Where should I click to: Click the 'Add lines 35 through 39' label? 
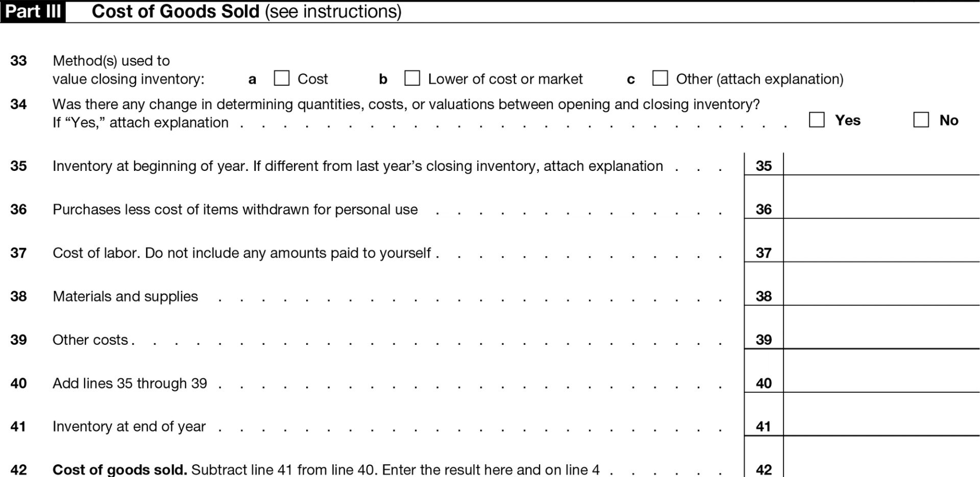tap(130, 383)
